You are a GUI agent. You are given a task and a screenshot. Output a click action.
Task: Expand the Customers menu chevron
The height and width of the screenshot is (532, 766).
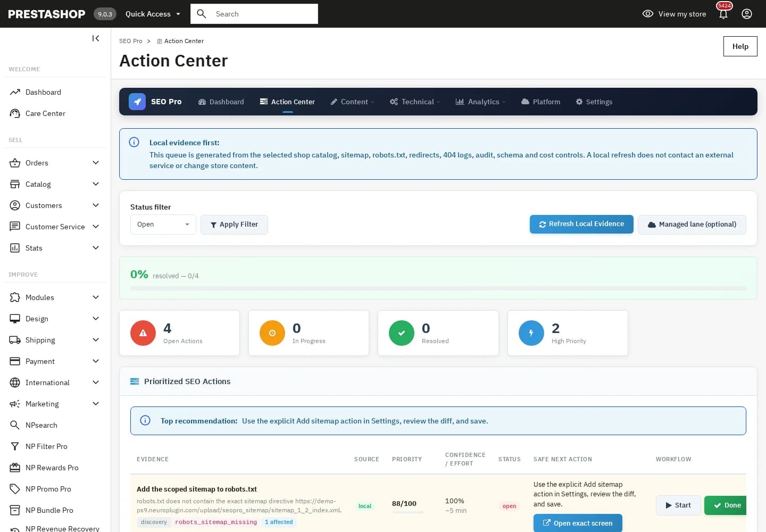tap(96, 205)
